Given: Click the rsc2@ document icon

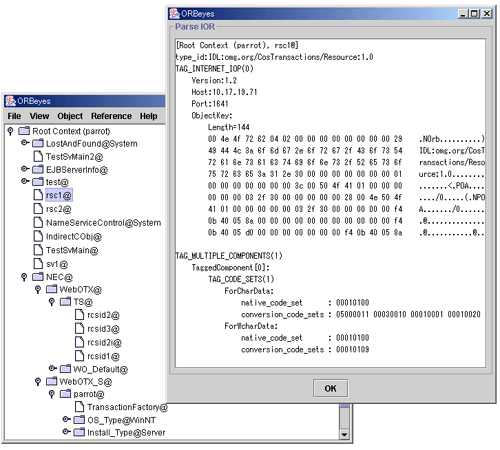Looking at the screenshot, I should click(38, 209).
